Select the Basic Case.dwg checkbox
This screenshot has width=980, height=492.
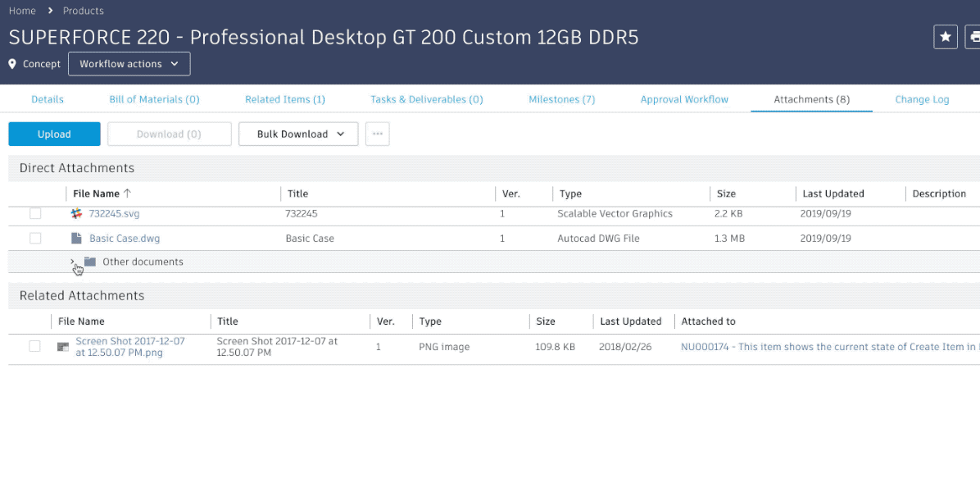click(x=35, y=239)
